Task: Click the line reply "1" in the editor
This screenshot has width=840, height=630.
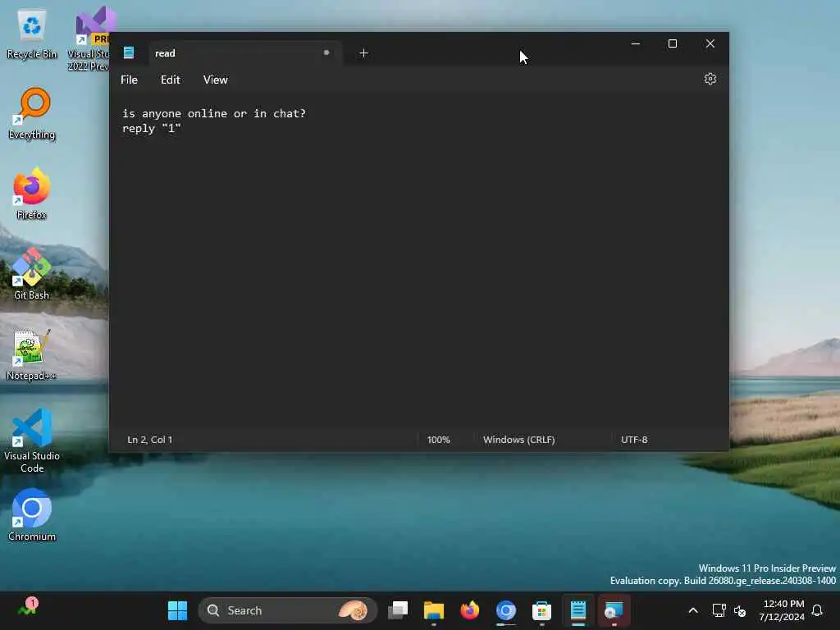Action: 152,129
